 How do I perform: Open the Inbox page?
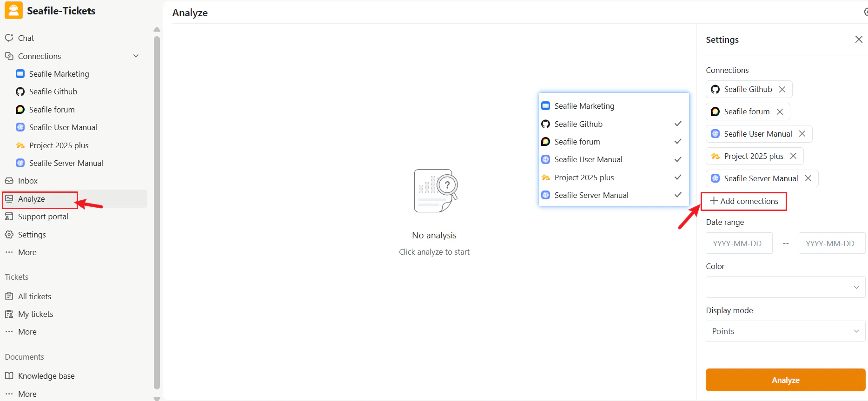(28, 181)
